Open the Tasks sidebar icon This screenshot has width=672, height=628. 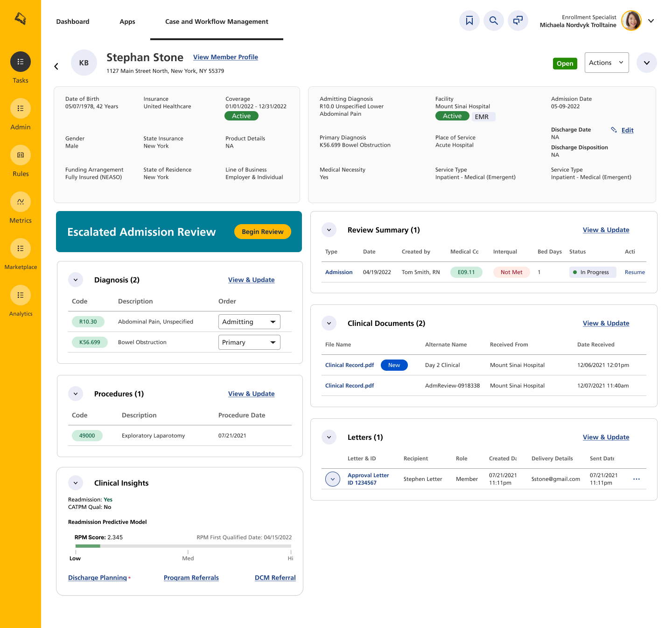coord(21,62)
